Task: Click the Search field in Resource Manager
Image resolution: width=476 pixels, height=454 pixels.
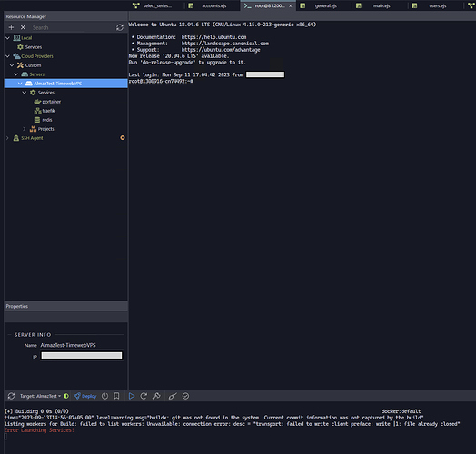Action: pyautogui.click(x=72, y=27)
